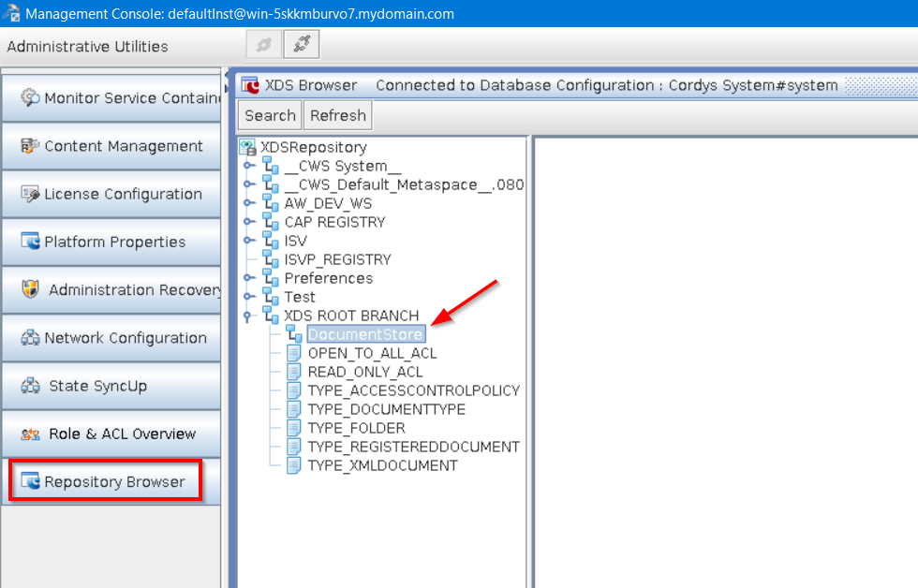Image resolution: width=918 pixels, height=588 pixels.
Task: Click the OPEN_TO_ALL_ACL document icon
Action: [x=294, y=353]
